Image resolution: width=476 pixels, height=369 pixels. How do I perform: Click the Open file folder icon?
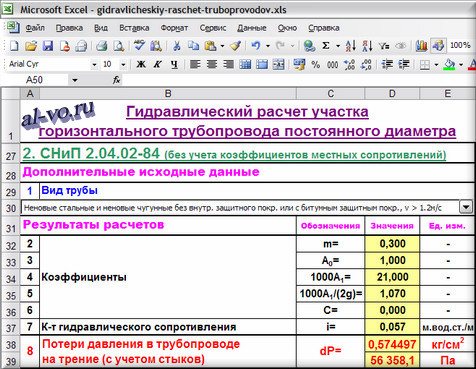pos(31,46)
